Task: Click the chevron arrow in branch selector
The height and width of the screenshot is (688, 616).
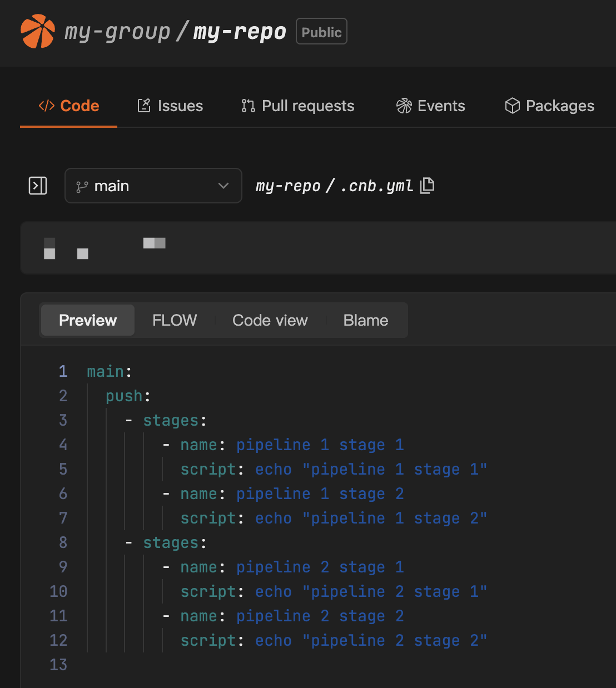Action: pyautogui.click(x=223, y=186)
